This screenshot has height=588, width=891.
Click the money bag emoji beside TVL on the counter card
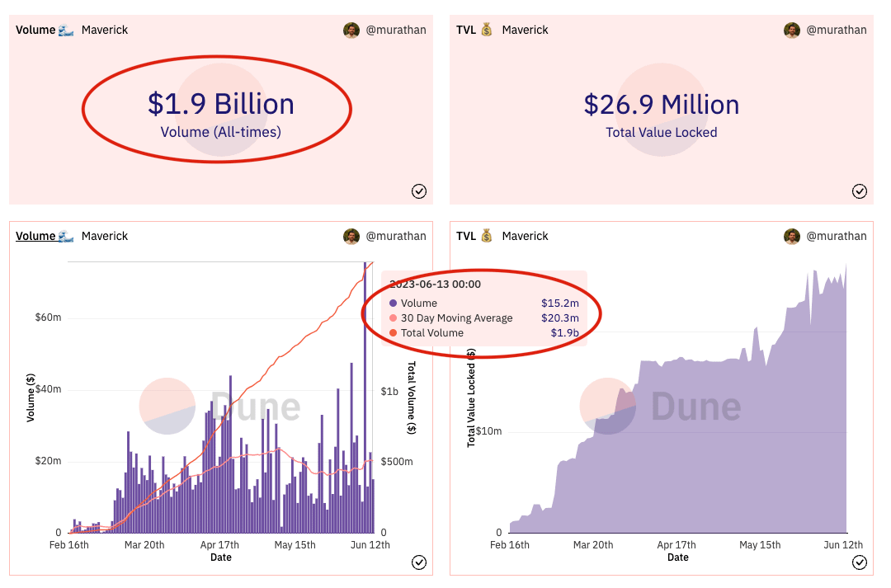coord(487,30)
